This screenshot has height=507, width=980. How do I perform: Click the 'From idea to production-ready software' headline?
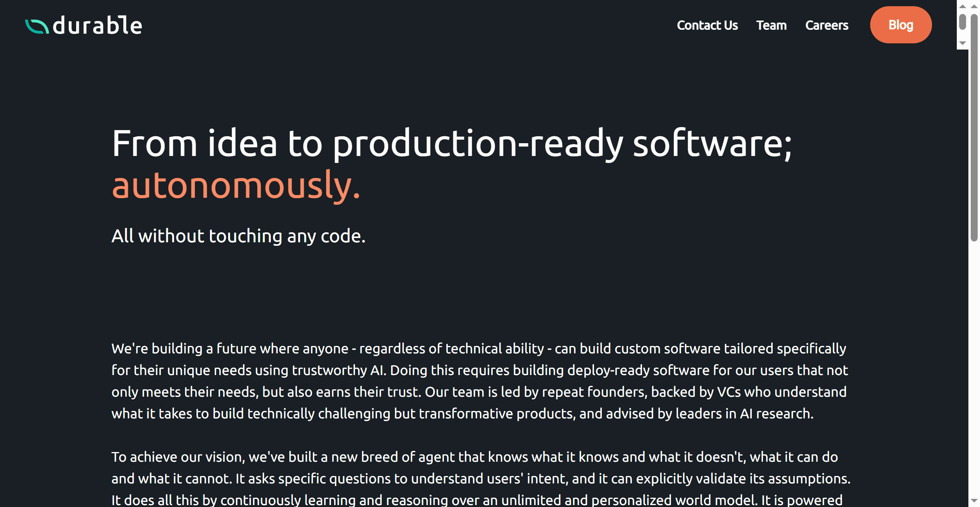coord(452,143)
